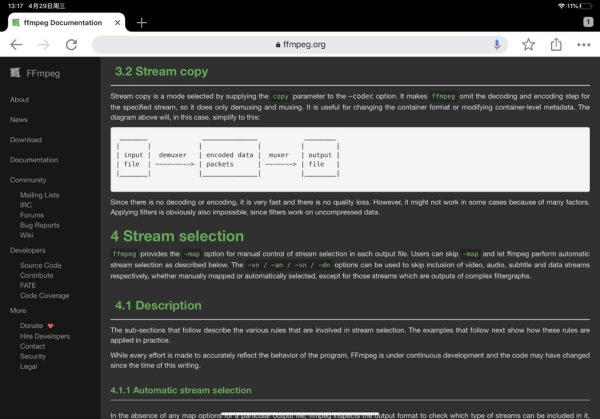
Task: Click the 4 Stream selection heading
Action: click(x=177, y=236)
